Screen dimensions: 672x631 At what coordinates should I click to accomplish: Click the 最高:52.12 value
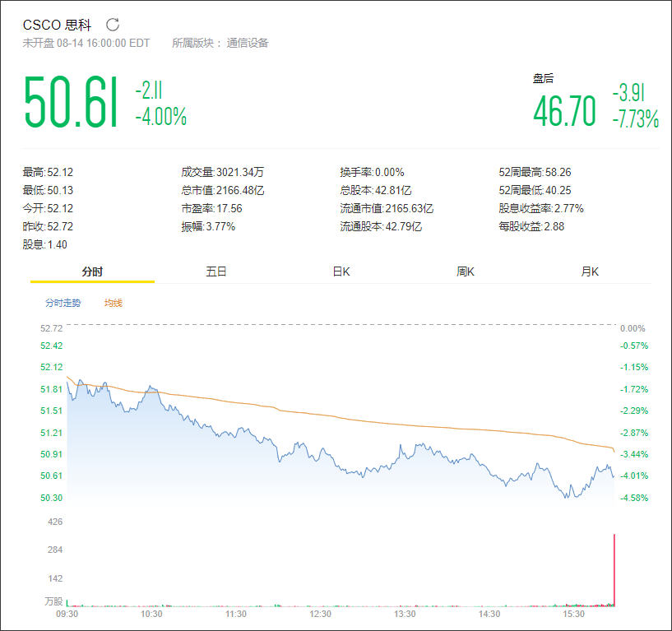point(48,172)
